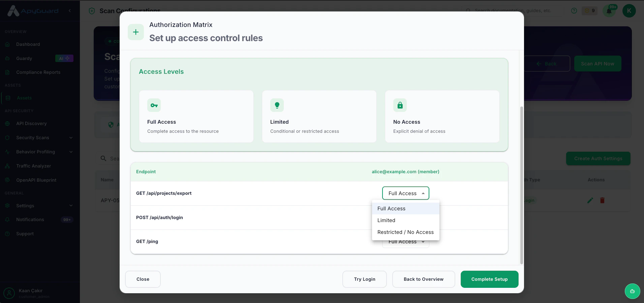644x303 pixels.
Task: Open Traffic Analyzer via its sidebar icon
Action: (x=7, y=166)
